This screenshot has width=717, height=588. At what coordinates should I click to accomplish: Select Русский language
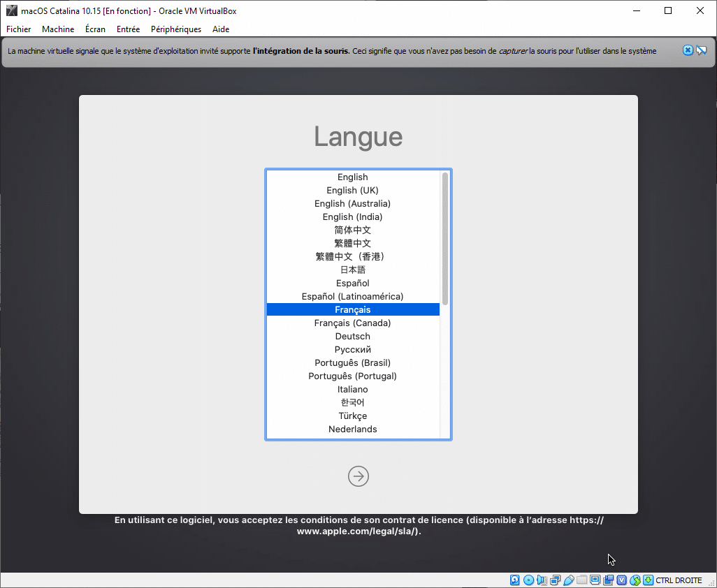pos(352,349)
